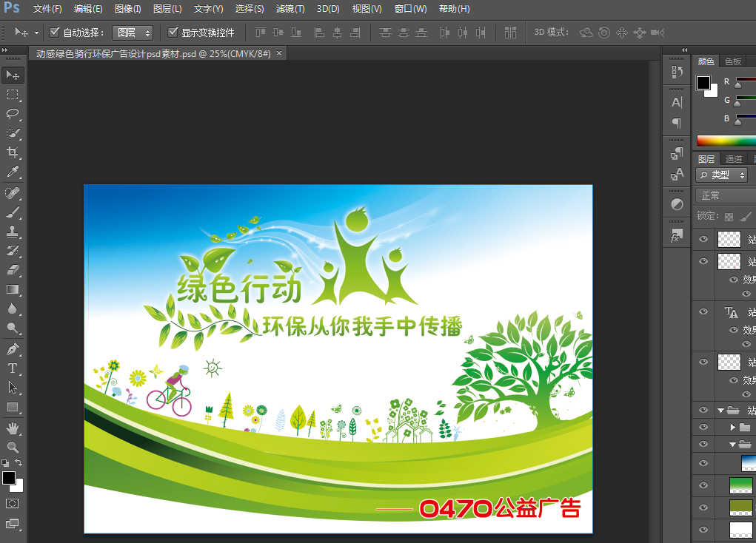This screenshot has width=756, height=543.
Task: Hide the green gradient layer
Action: [703, 485]
